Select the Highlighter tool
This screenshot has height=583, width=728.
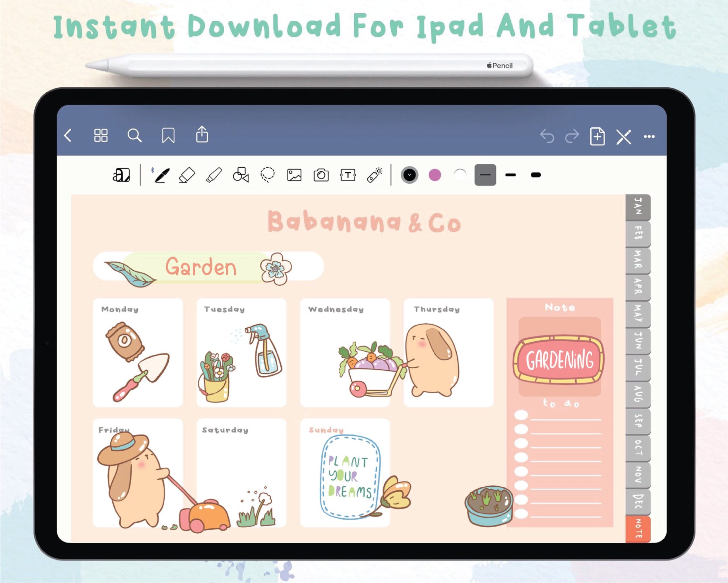click(214, 175)
